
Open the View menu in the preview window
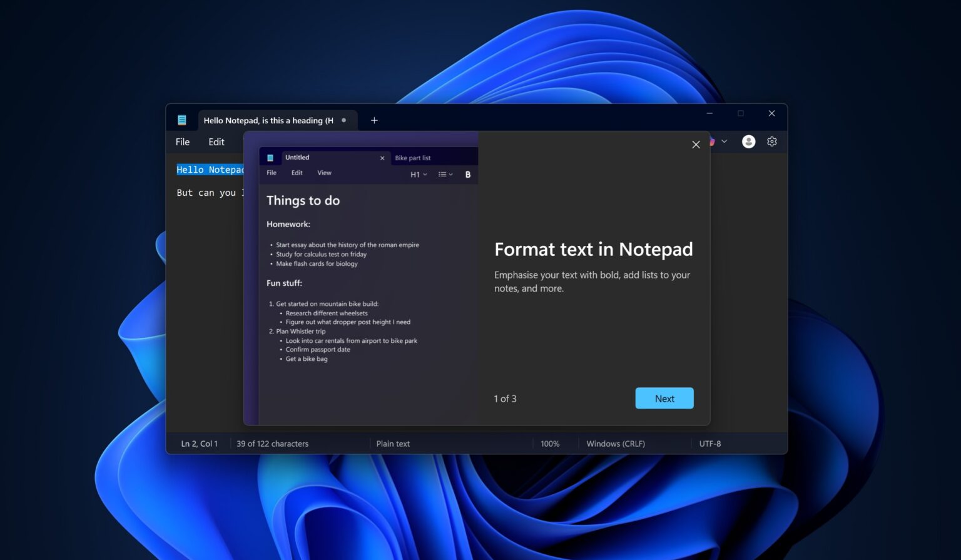click(324, 173)
